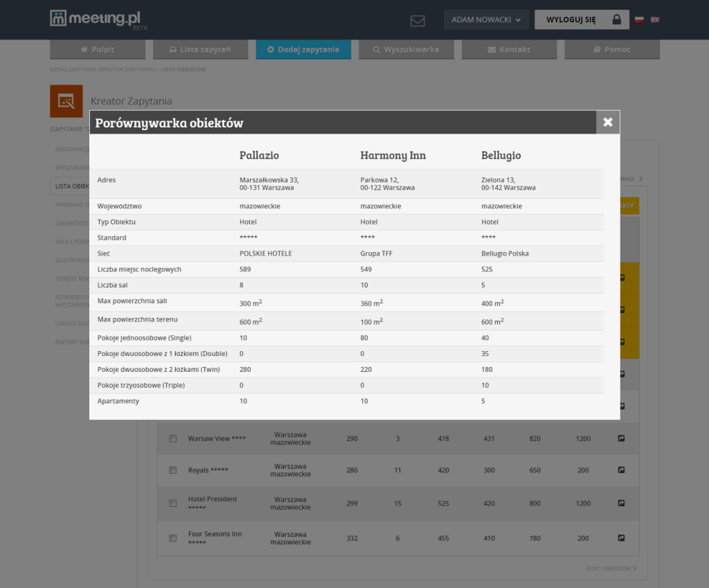The width and height of the screenshot is (709, 588).
Task: Click address Marszałkowska 33, 00-131 Warszawa
Action: pos(269,184)
